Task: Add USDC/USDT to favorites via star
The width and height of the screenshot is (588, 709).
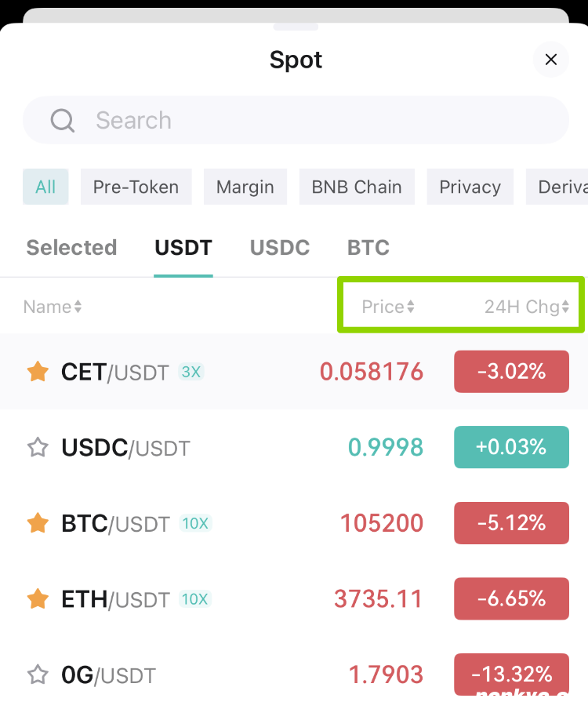Action: [38, 447]
